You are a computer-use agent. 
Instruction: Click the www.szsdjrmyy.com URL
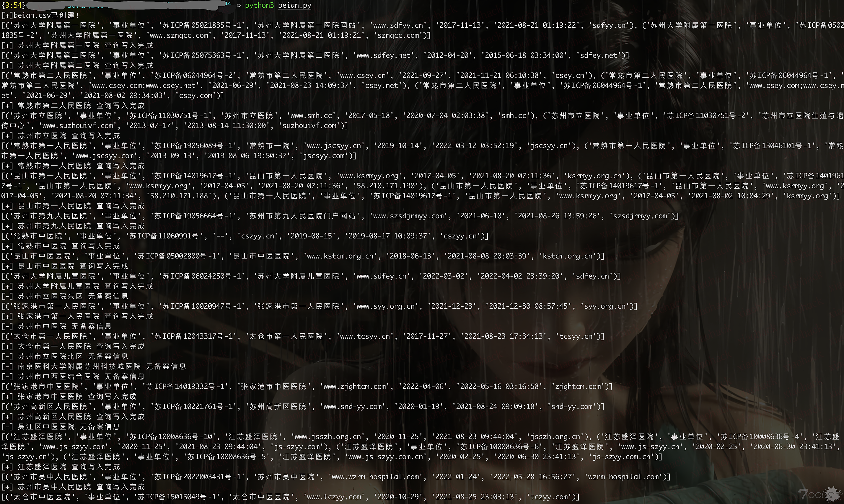point(408,216)
